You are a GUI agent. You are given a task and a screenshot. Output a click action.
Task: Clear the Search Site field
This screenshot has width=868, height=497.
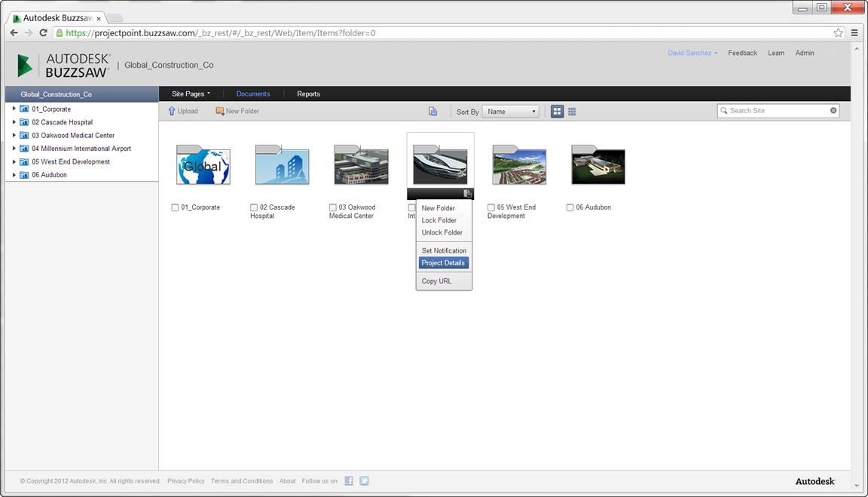833,110
